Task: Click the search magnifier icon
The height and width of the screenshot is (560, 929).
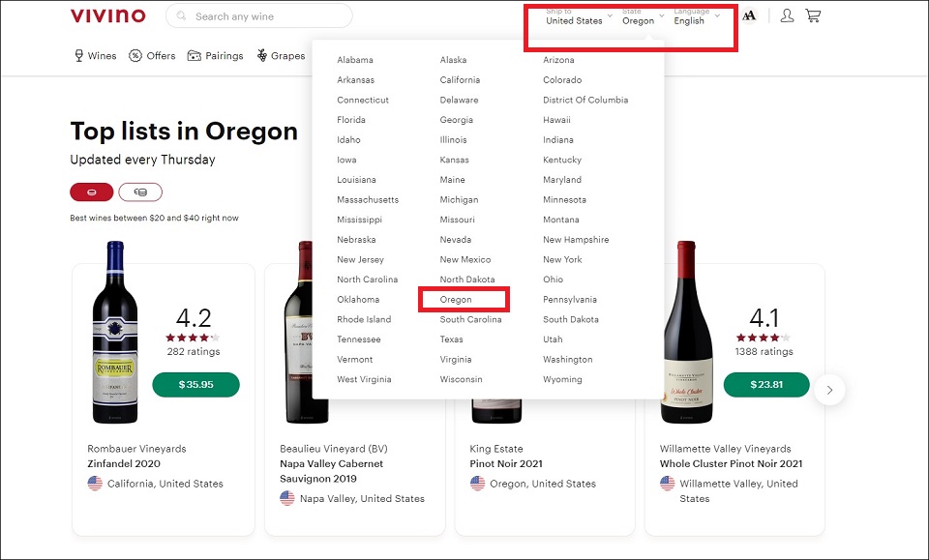Action: click(181, 16)
